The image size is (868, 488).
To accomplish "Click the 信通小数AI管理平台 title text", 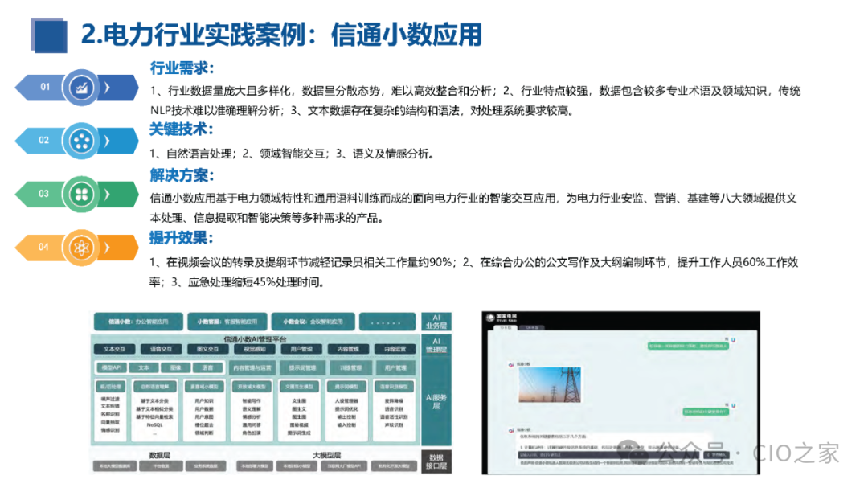I will 255,339.
